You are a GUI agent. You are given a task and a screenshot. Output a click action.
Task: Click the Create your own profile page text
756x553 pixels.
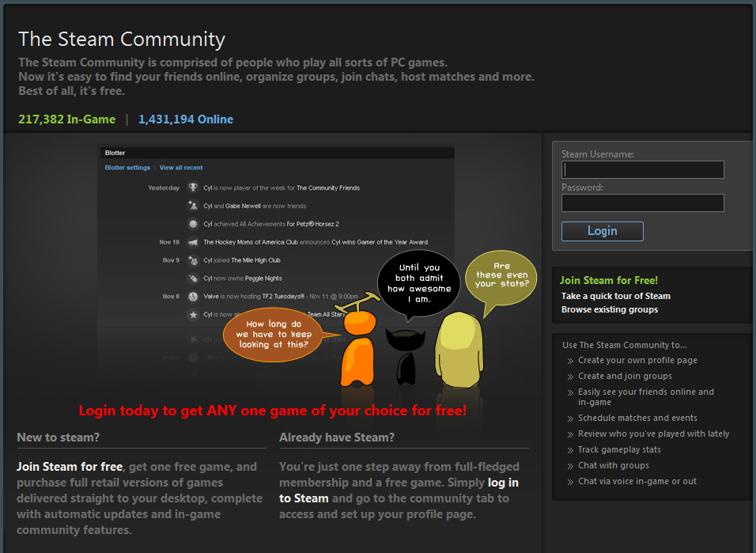point(637,360)
